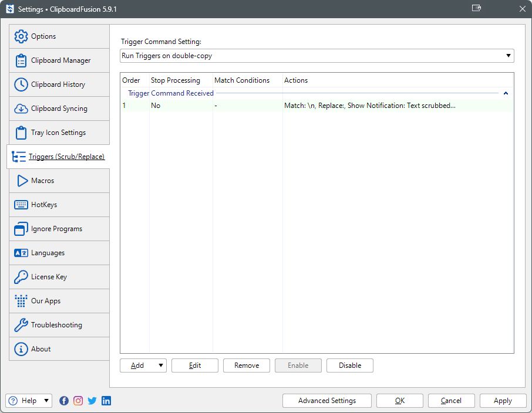Screen dimensions: 532x413
Task: Click the Apply button
Action: pos(503,401)
